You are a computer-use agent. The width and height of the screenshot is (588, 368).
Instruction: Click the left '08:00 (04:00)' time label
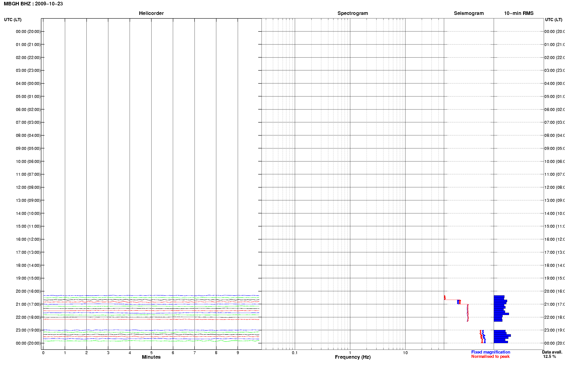[28, 135]
